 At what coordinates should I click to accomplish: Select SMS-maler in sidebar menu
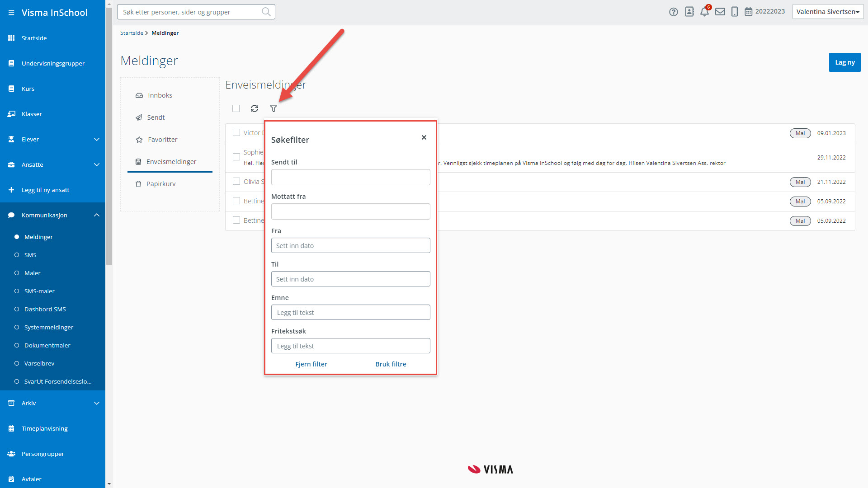tap(39, 291)
